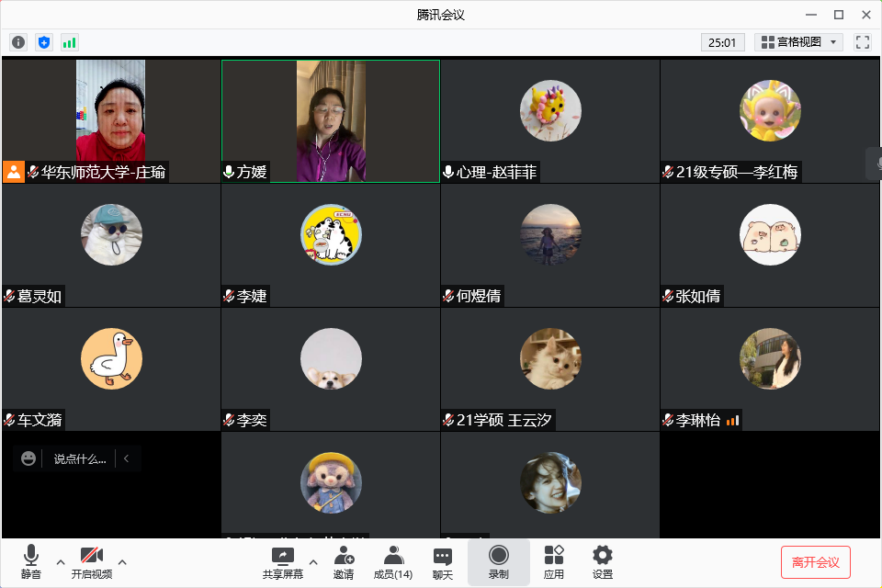This screenshot has height=588, width=882.
Task: Click the red 离开会议 button
Action: click(815, 562)
